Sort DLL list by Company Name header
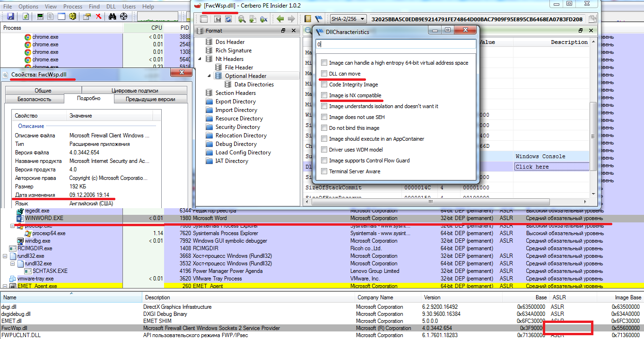The image size is (644, 339). [387, 297]
